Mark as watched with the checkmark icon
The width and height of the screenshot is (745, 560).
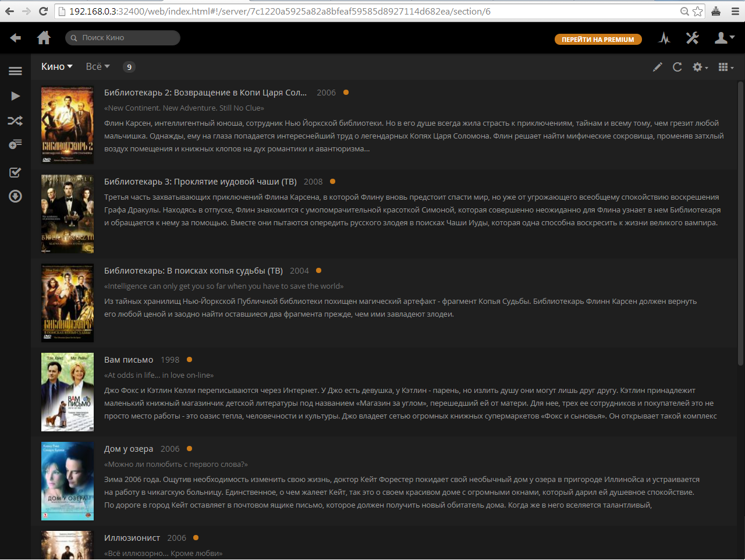15,172
